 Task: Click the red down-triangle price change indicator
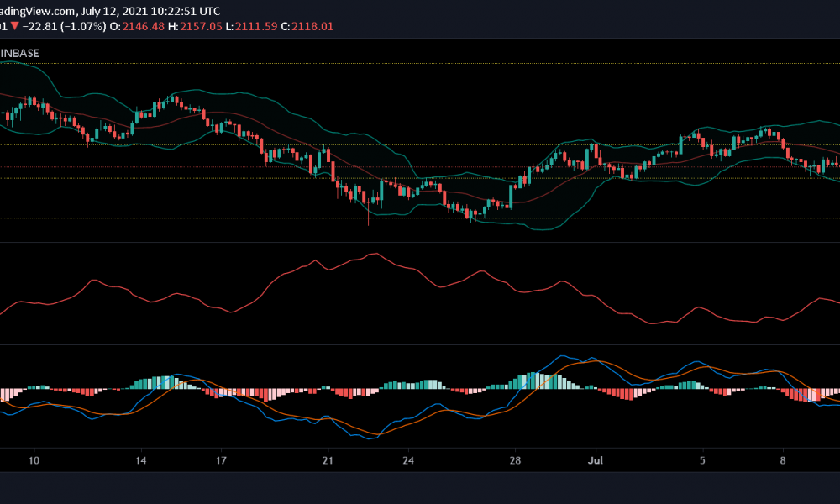point(15,26)
